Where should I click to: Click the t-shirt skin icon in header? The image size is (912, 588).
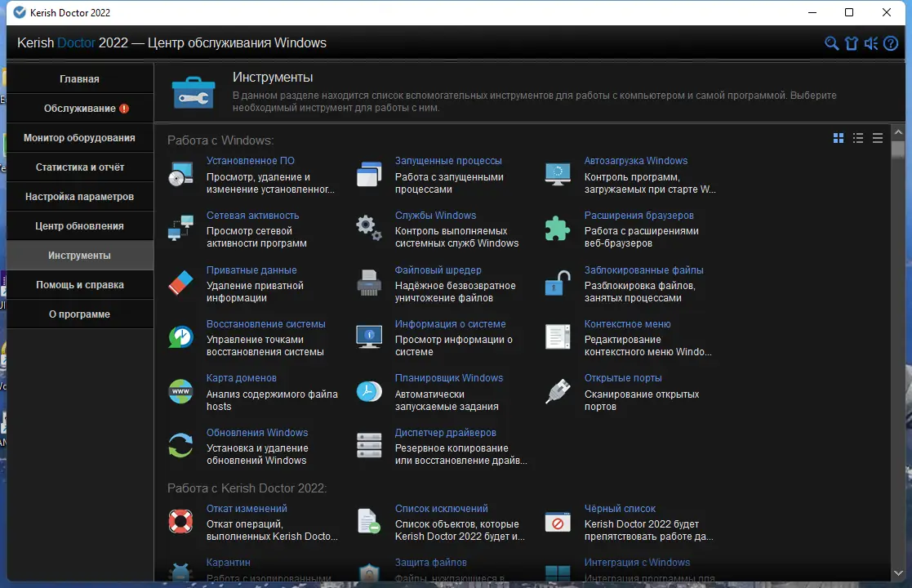(852, 43)
